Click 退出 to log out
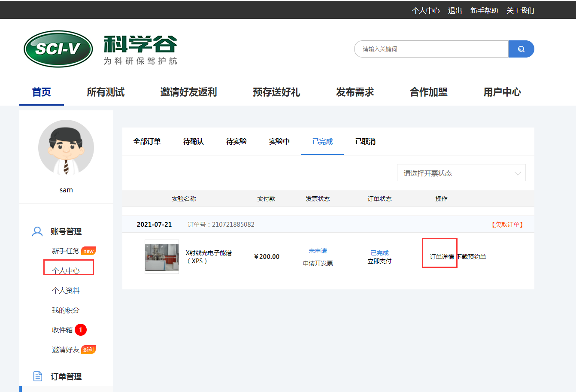The height and width of the screenshot is (392, 576). (455, 11)
